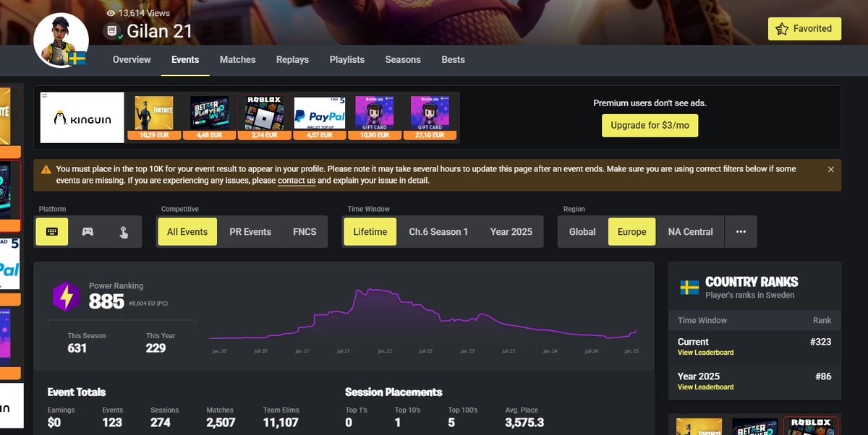Click the Current rank #323 value

click(821, 342)
